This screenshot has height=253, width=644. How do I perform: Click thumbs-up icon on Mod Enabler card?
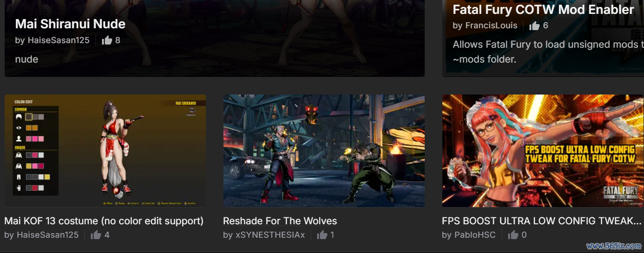coord(535,25)
